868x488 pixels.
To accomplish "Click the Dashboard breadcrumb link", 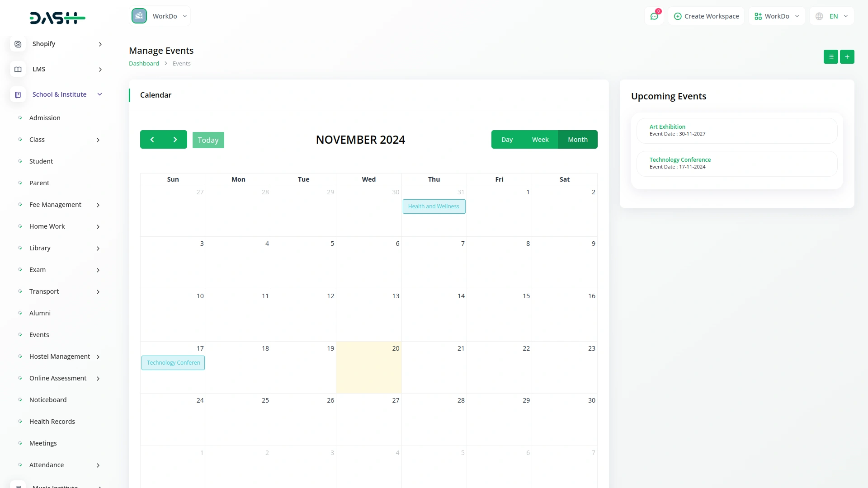I will tap(144, 64).
